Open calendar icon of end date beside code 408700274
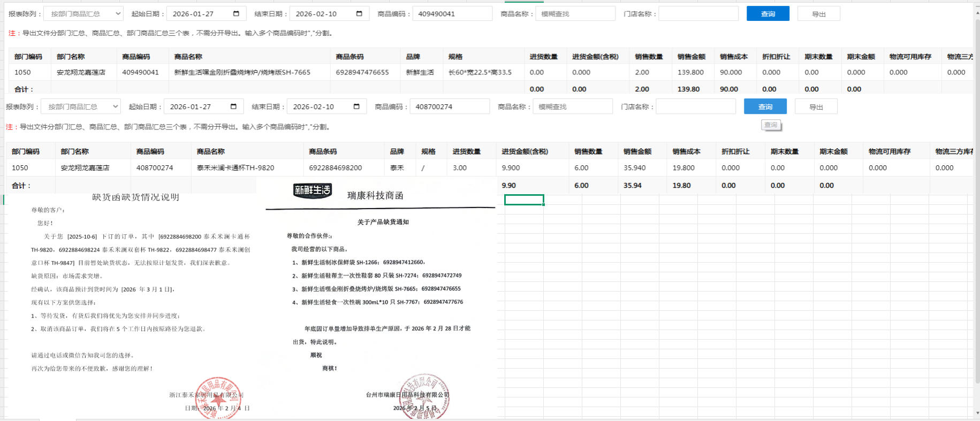Image resolution: width=980 pixels, height=421 pixels. point(356,106)
